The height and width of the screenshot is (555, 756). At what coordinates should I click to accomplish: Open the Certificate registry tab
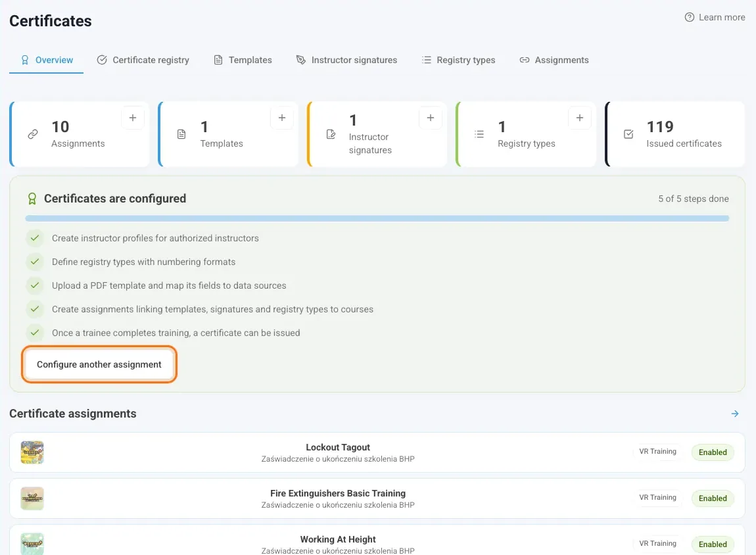[x=143, y=60]
